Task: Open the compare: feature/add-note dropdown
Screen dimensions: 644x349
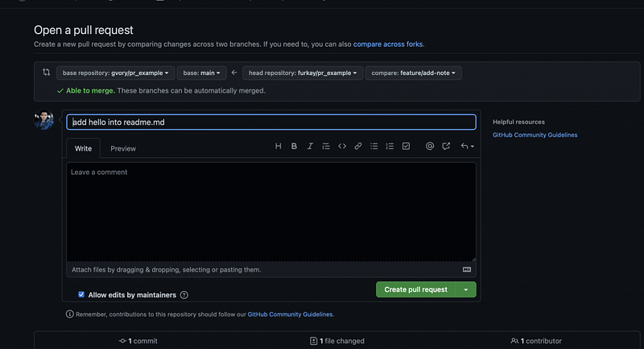Action: (x=413, y=73)
